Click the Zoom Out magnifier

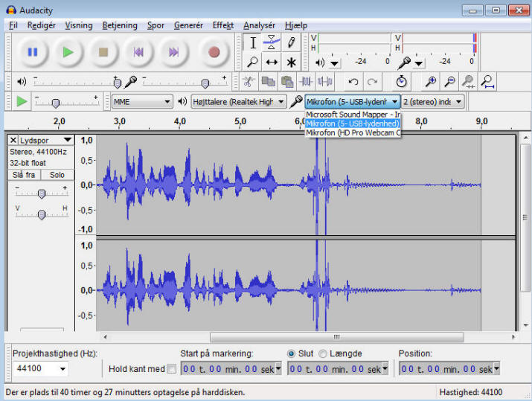click(x=449, y=82)
